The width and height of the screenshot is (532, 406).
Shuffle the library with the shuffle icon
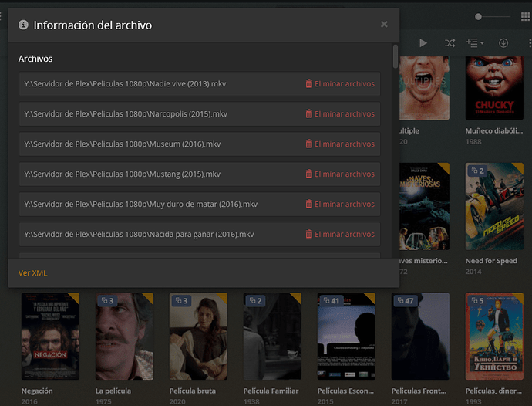[450, 42]
